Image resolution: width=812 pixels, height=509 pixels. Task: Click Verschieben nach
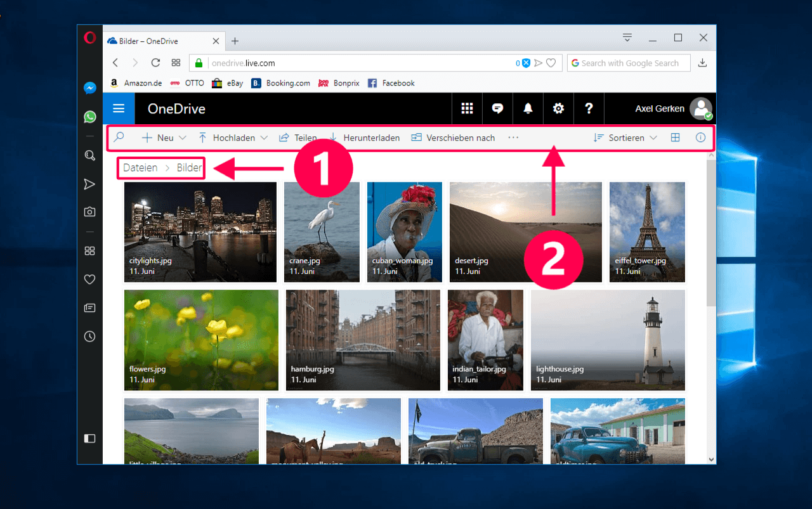(452, 138)
